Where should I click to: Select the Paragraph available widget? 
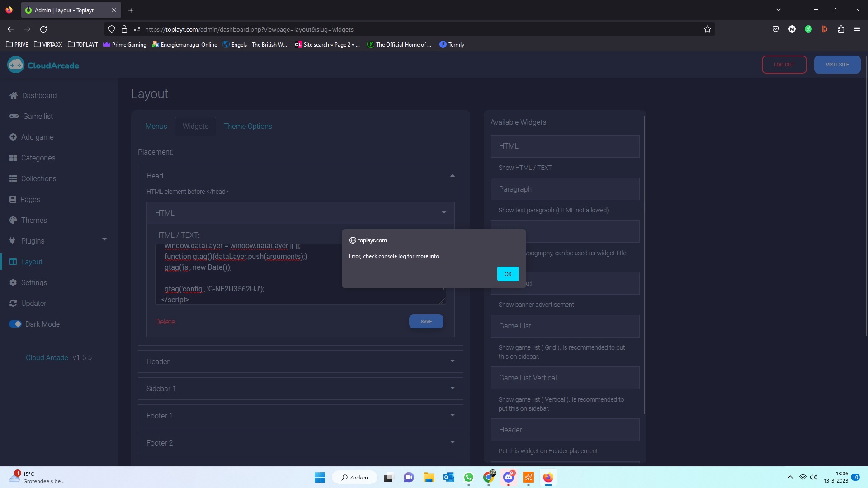(565, 189)
